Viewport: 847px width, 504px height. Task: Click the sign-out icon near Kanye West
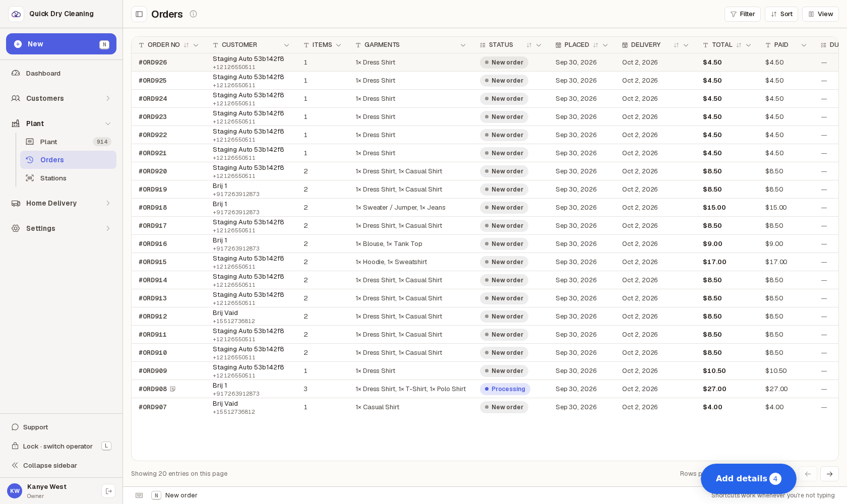coord(108,491)
